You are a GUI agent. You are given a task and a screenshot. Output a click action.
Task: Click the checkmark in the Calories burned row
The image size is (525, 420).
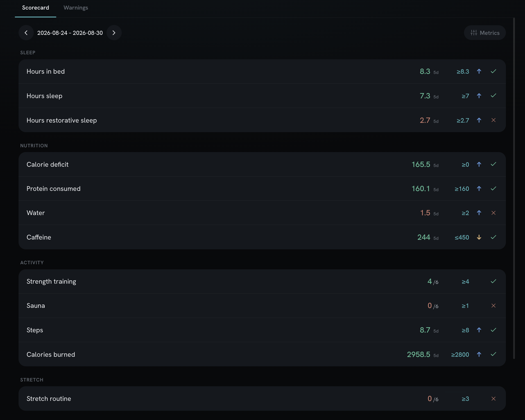(493, 354)
